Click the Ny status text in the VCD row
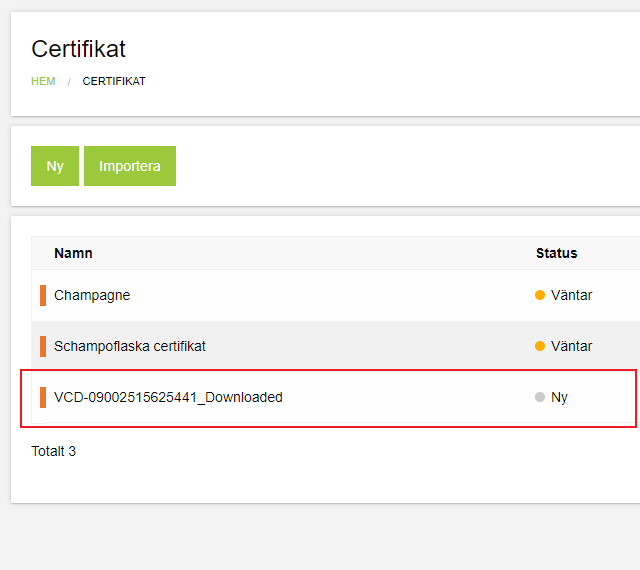 [x=559, y=397]
